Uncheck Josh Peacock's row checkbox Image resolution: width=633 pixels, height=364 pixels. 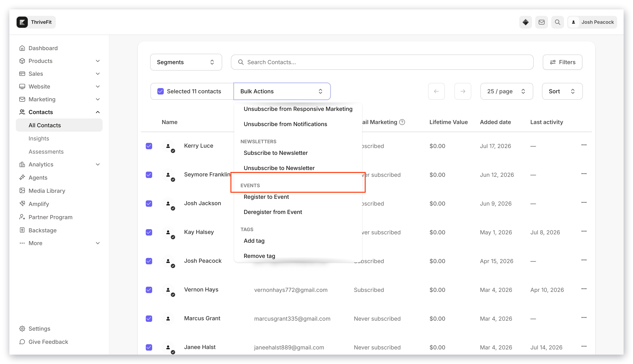(149, 261)
